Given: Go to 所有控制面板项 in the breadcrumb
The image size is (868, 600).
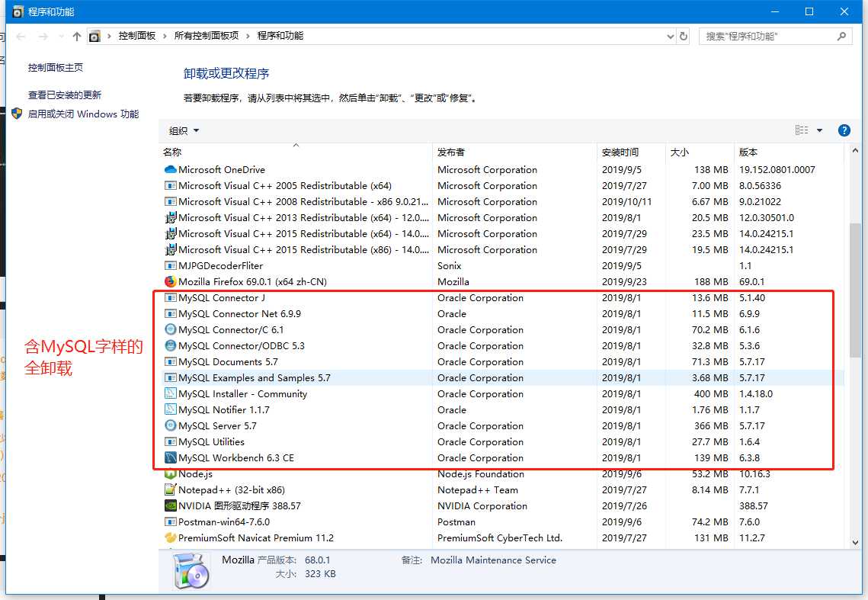Looking at the screenshot, I should pyautogui.click(x=207, y=36).
